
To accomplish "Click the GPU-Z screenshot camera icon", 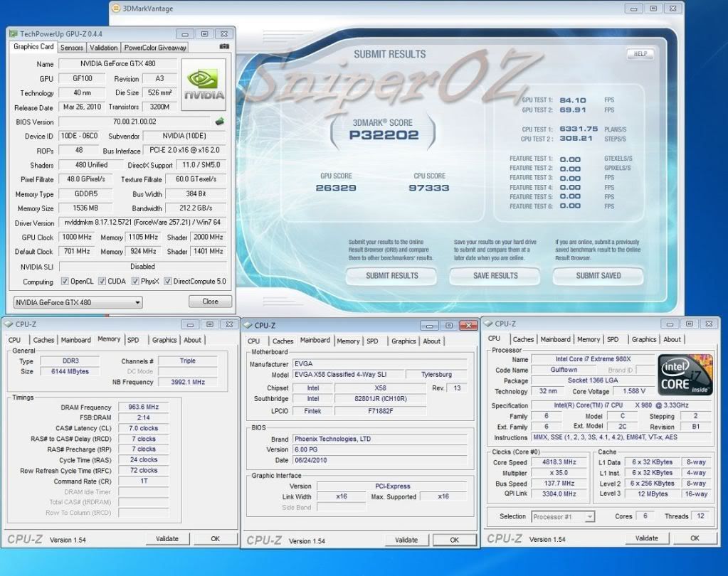I will coord(224,48).
